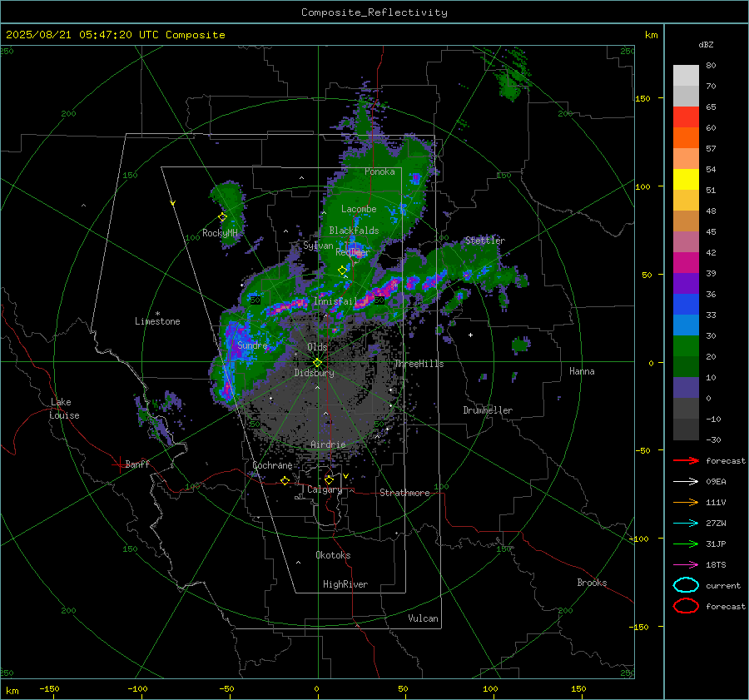749x700 pixels.
Task: Click the red forecast arrow legend icon
Action: pyautogui.click(x=686, y=460)
